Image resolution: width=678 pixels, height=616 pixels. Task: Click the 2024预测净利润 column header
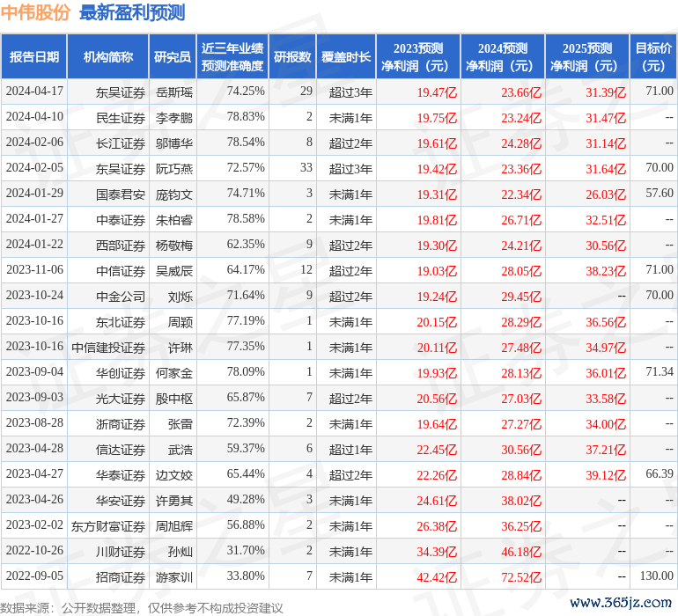click(503, 56)
